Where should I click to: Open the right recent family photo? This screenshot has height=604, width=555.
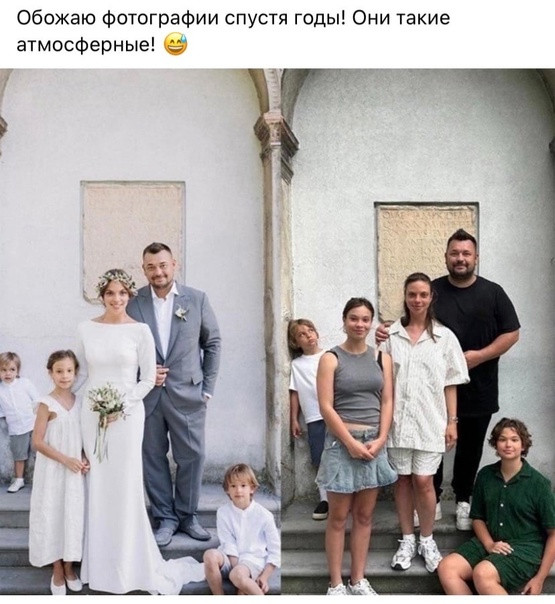pos(418,331)
